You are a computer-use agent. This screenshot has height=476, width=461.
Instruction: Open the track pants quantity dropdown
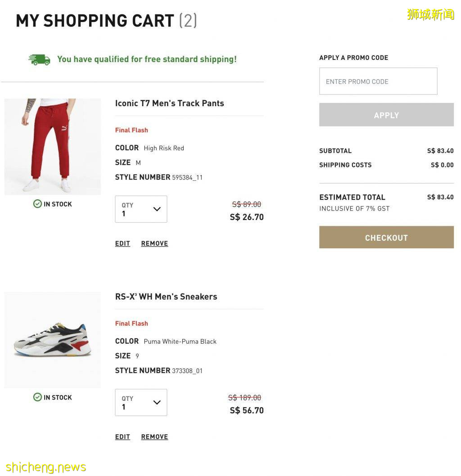(x=141, y=209)
